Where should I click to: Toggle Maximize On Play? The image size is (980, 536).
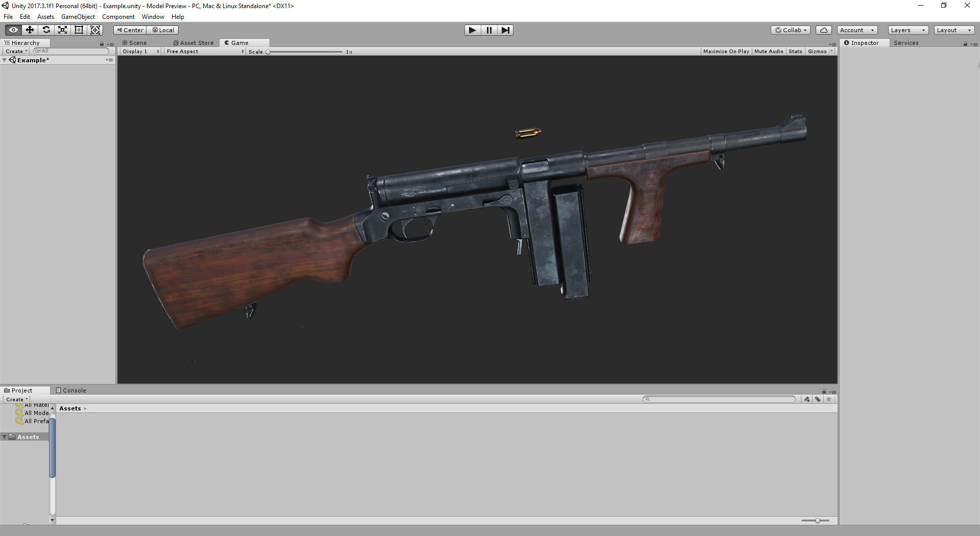pyautogui.click(x=726, y=52)
